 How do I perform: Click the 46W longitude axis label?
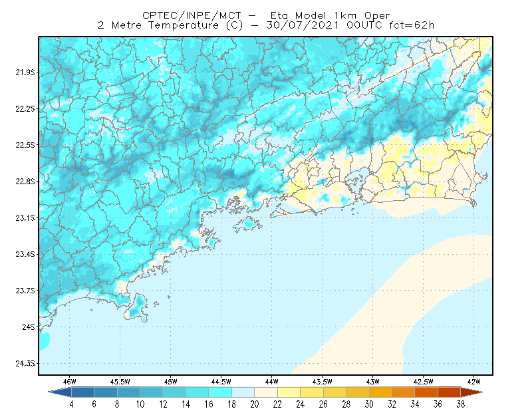pos(70,382)
